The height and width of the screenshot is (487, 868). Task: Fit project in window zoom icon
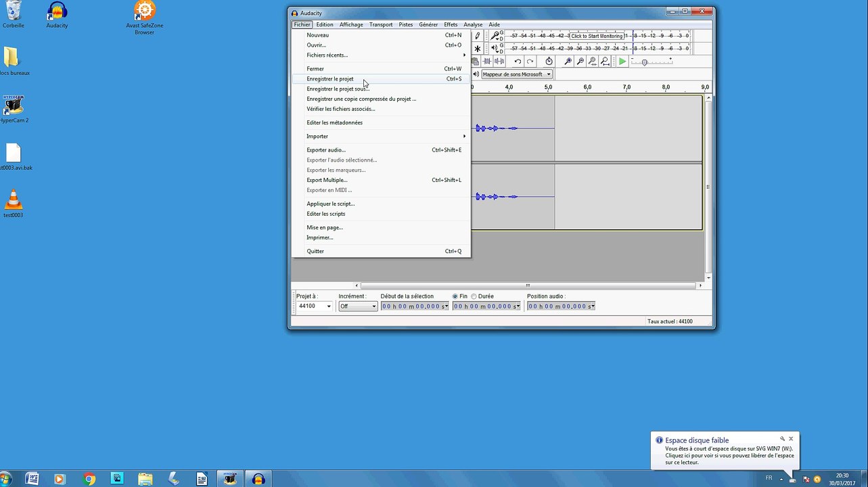(x=604, y=62)
